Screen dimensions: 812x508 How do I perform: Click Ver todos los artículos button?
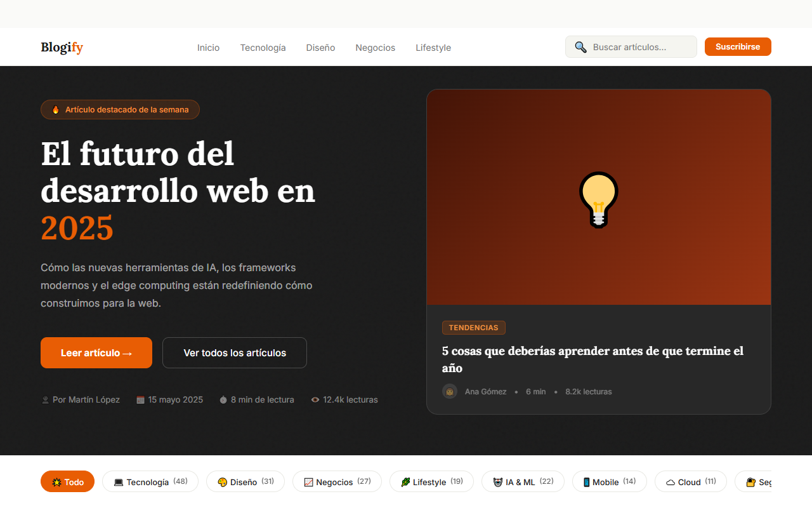(x=235, y=353)
